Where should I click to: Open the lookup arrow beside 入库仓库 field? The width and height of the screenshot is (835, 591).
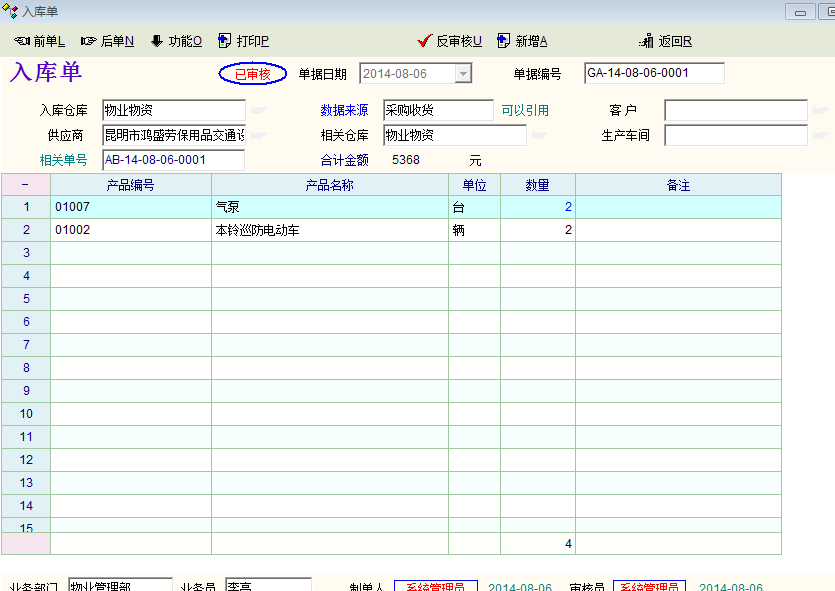click(257, 110)
